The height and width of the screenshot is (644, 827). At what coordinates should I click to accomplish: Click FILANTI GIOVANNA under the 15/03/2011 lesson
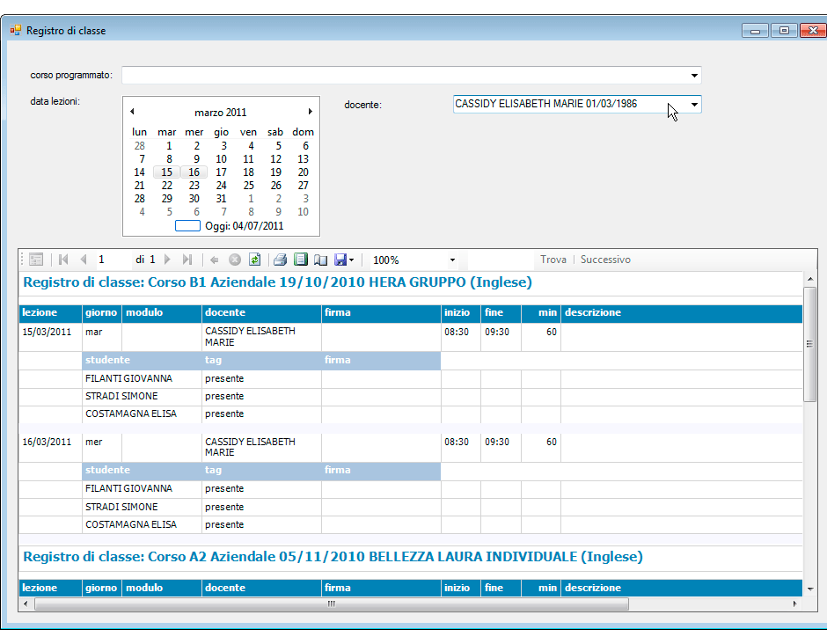point(128,378)
